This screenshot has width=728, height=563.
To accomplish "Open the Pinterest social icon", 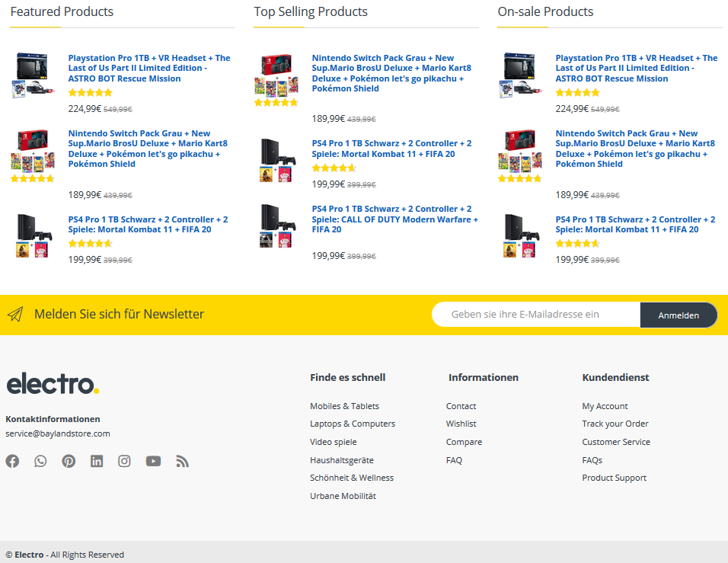I will tap(69, 461).
